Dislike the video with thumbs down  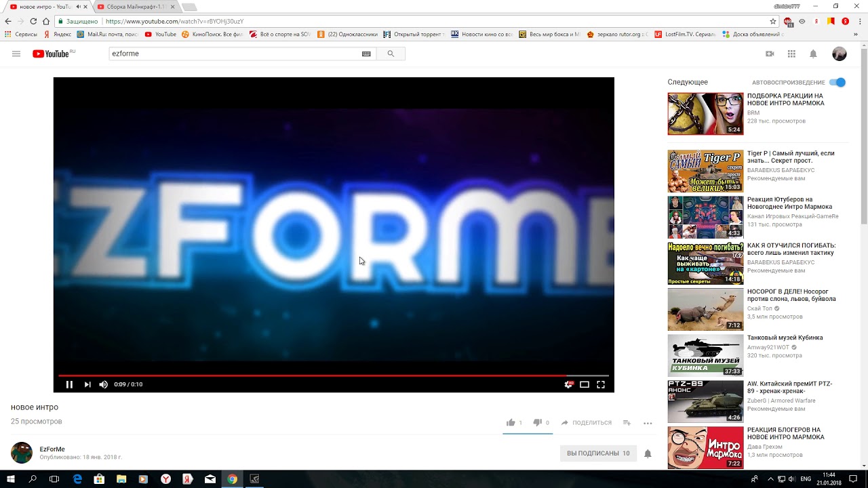point(537,423)
